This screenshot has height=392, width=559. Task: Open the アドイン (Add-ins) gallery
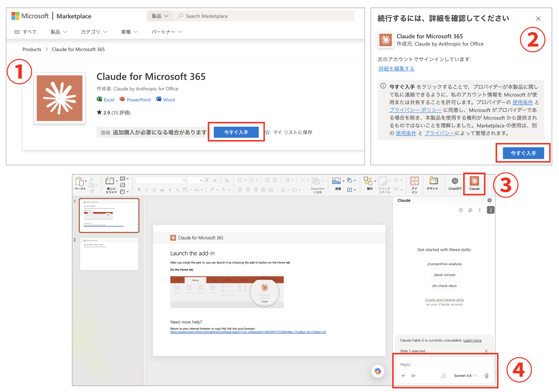[x=414, y=185]
